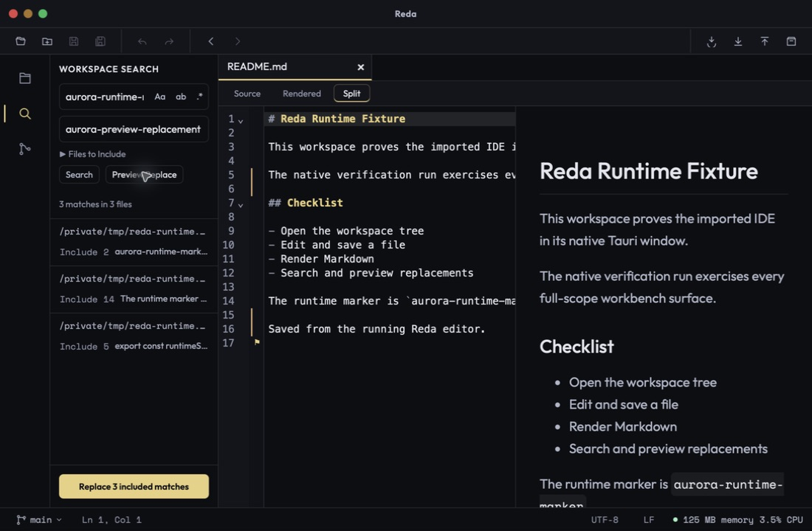
Task: Navigate forward with the right chevron
Action: 237,41
